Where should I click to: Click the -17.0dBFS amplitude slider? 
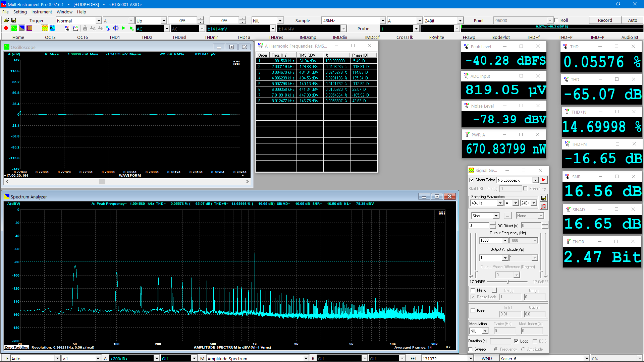coord(508,282)
